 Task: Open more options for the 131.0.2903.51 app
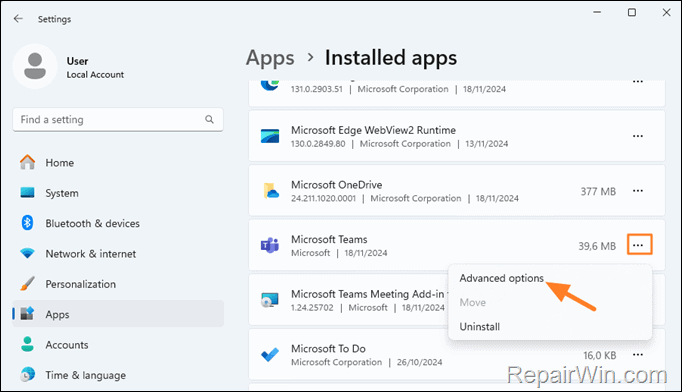638,82
